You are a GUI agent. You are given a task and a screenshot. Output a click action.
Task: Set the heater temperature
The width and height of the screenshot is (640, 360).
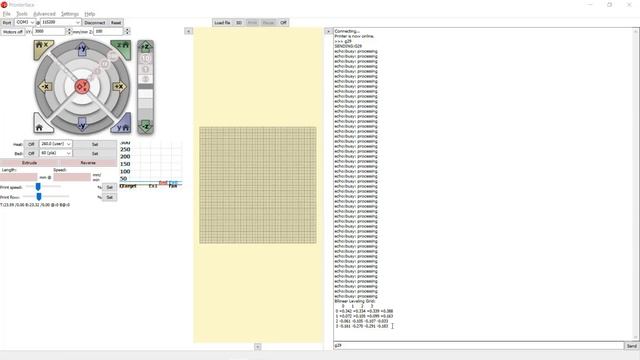coord(95,144)
